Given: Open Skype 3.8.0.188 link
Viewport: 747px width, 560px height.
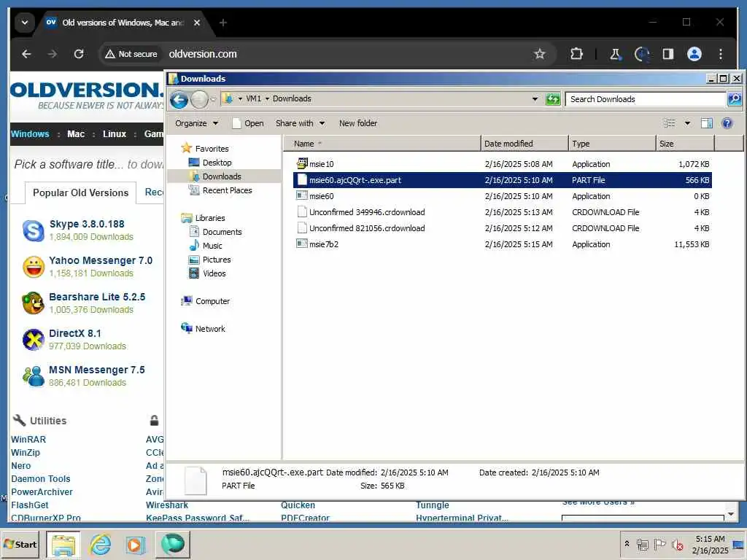Looking at the screenshot, I should [87, 224].
